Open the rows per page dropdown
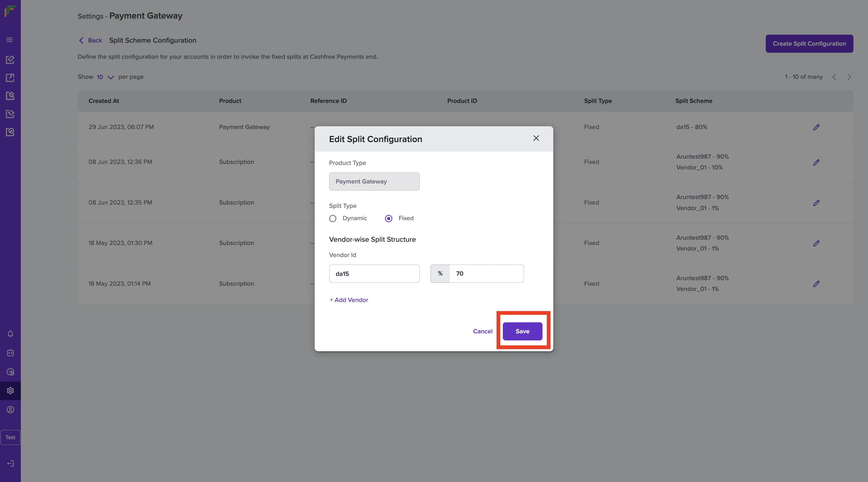 click(x=105, y=77)
